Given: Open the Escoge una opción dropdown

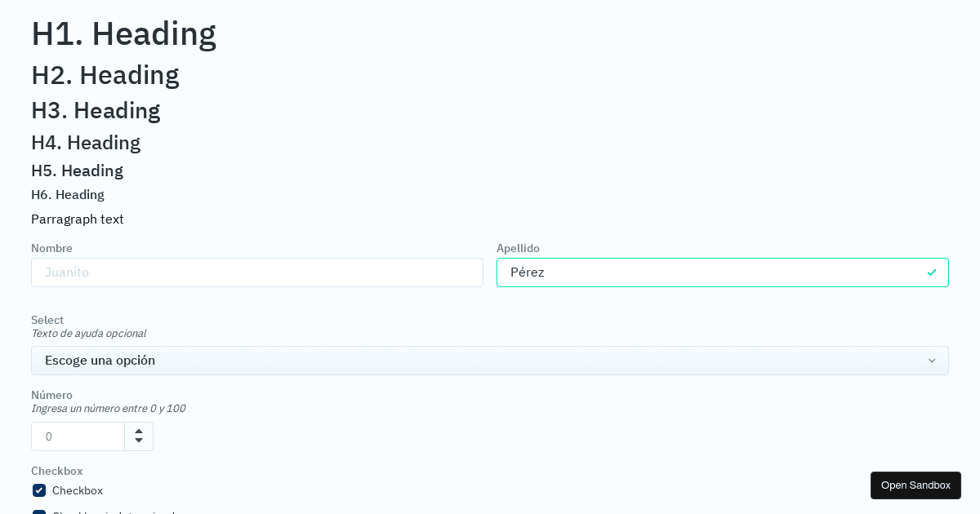Looking at the screenshot, I should [490, 360].
